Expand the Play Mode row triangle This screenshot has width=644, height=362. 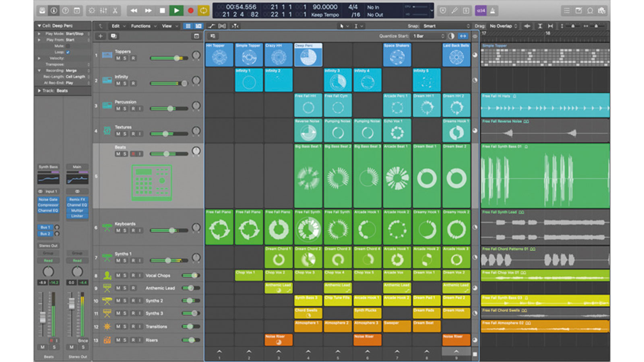(39, 34)
